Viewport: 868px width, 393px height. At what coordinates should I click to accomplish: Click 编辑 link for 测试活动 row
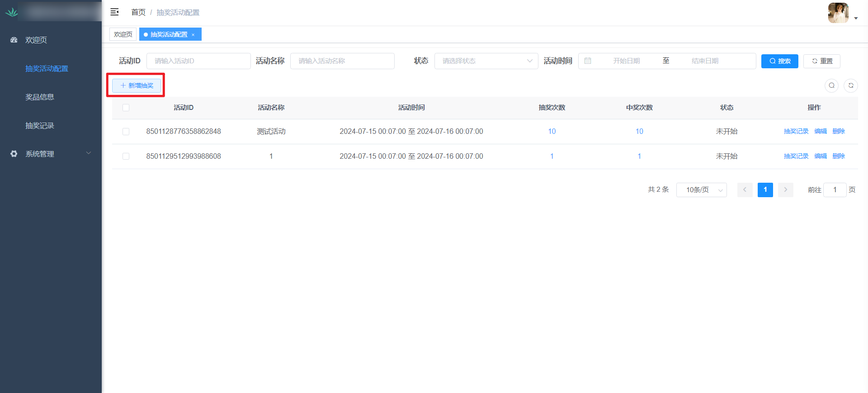[820, 132]
